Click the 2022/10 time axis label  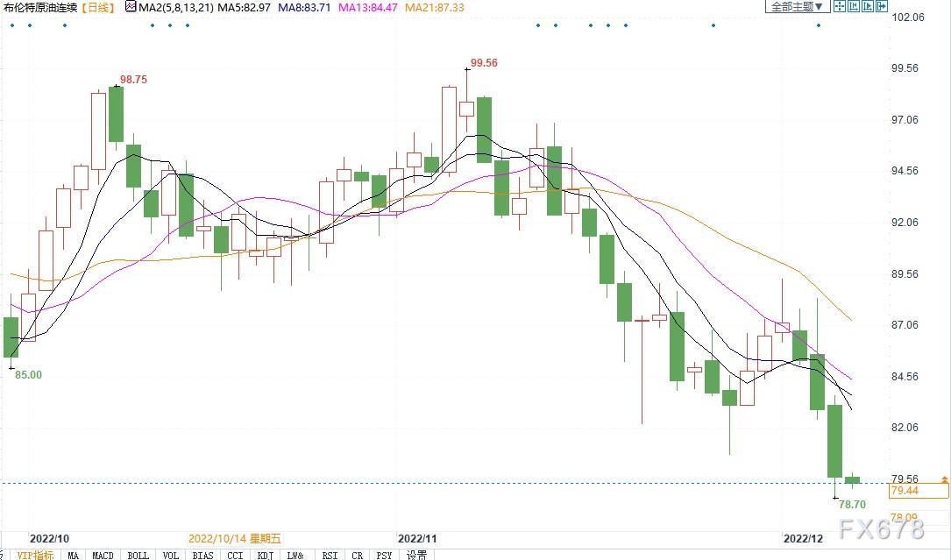coord(50,538)
